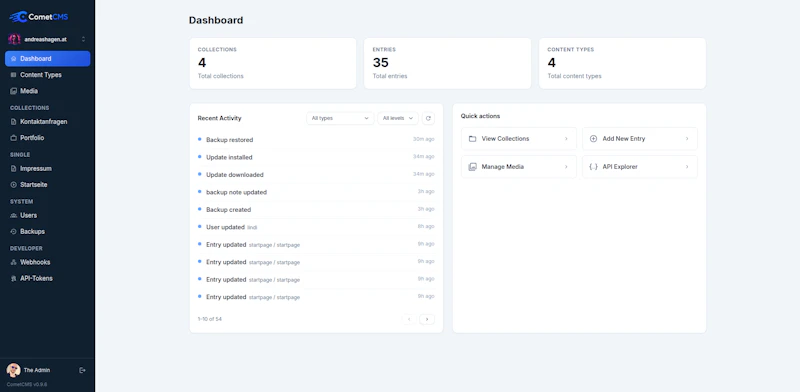The width and height of the screenshot is (800, 392).
Task: Click The Admin user name
Action: click(37, 371)
